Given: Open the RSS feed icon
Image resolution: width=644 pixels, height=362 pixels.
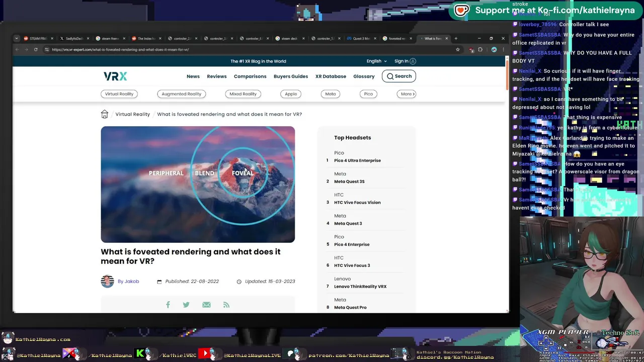Looking at the screenshot, I should pyautogui.click(x=226, y=305).
